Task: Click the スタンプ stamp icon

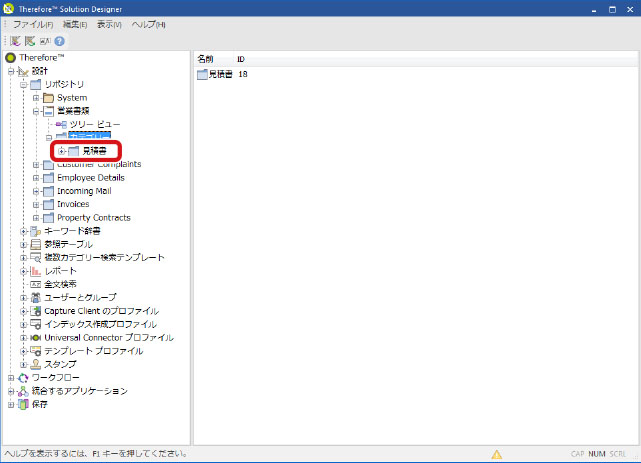Action: pos(36,365)
